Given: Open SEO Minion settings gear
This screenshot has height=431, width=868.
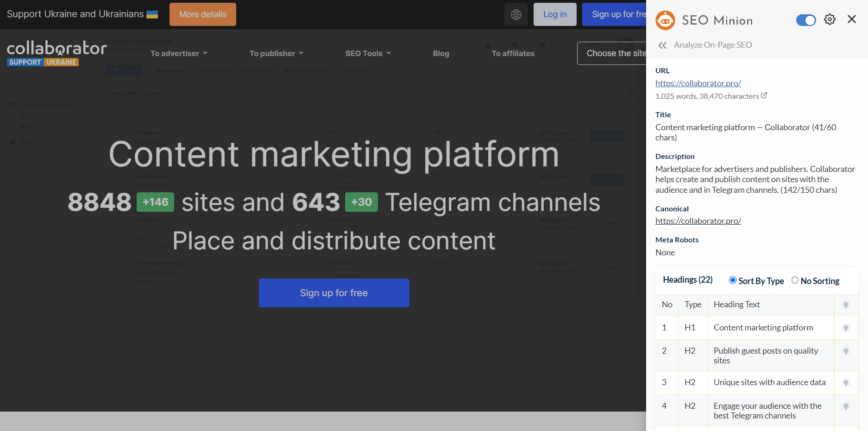Looking at the screenshot, I should 830,19.
